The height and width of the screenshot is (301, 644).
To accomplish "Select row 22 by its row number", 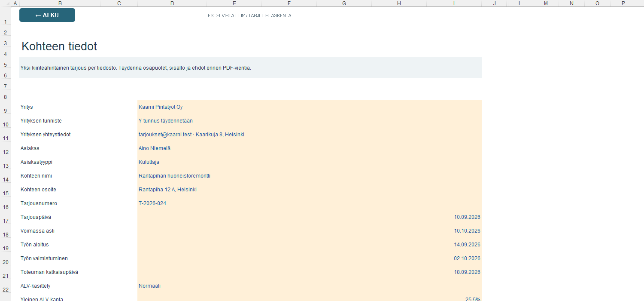I will [6, 286].
